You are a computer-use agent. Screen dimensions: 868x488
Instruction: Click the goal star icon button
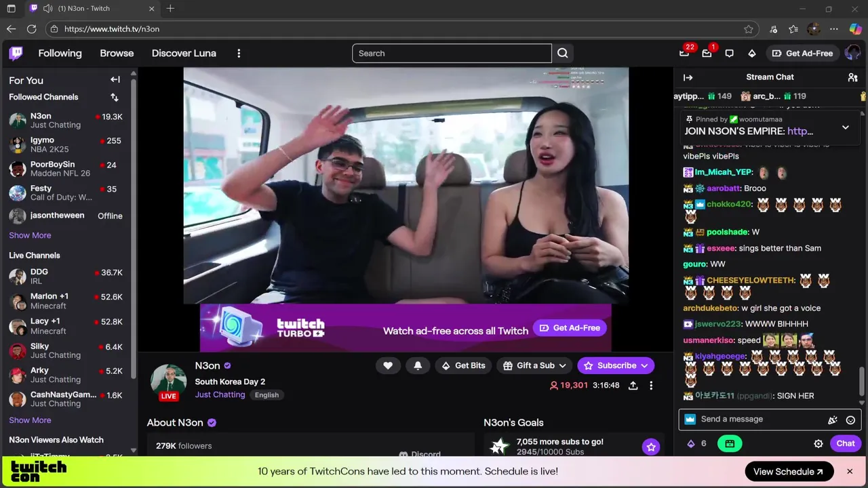coord(651,447)
